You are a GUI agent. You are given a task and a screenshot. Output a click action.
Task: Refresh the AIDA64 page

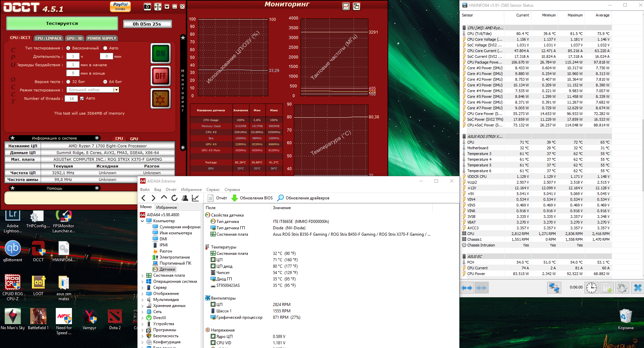tap(174, 198)
